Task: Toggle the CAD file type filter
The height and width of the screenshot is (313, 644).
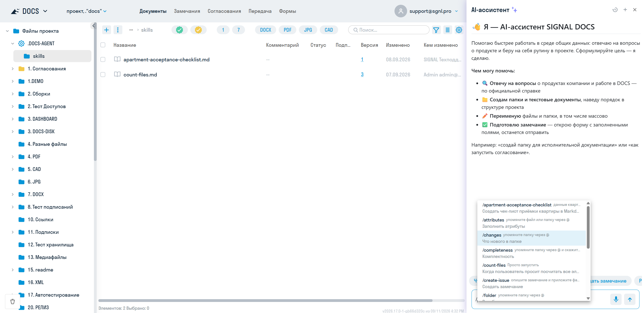Action: click(329, 30)
